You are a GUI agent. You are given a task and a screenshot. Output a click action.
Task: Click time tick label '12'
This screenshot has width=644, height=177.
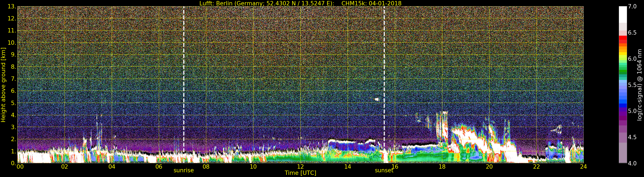pos(300,166)
